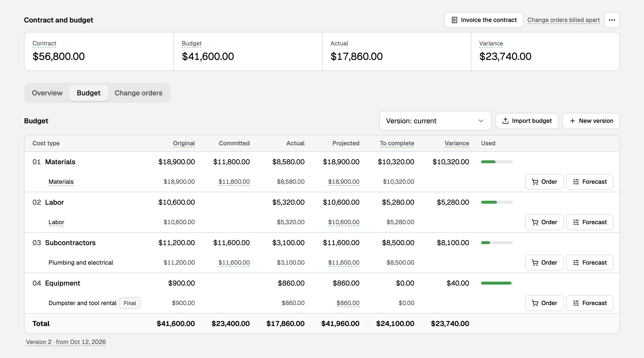Click the Actual $17,860.00 summary value
This screenshot has height=358, width=644.
(x=356, y=56)
